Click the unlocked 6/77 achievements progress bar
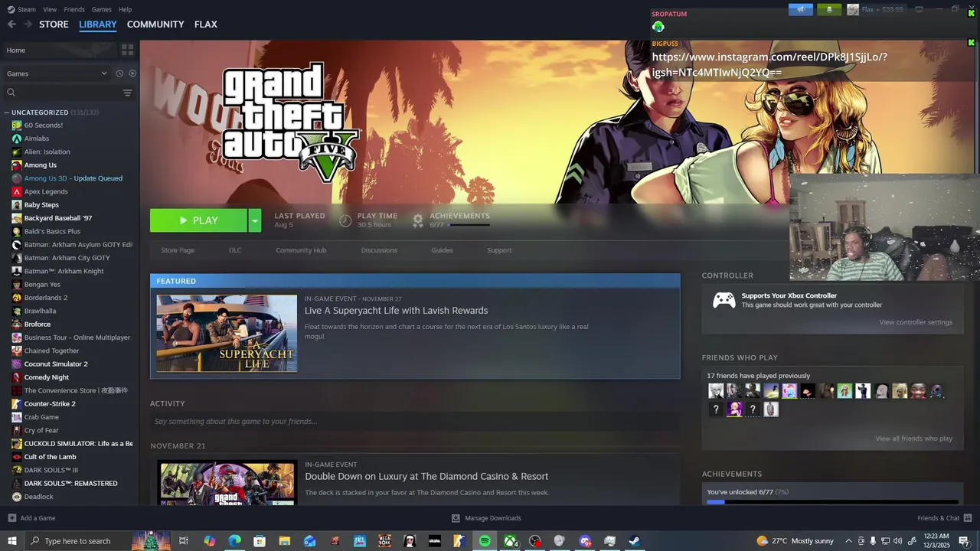This screenshot has height=551, width=980. [x=832, y=502]
